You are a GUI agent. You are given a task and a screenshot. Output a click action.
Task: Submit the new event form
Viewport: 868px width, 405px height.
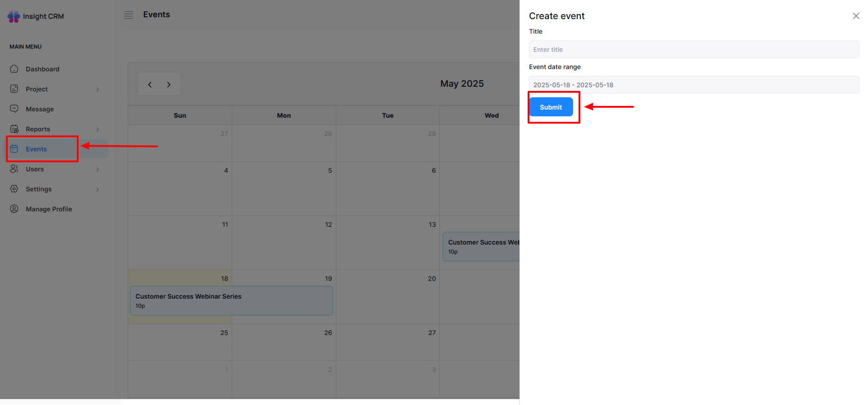point(551,107)
